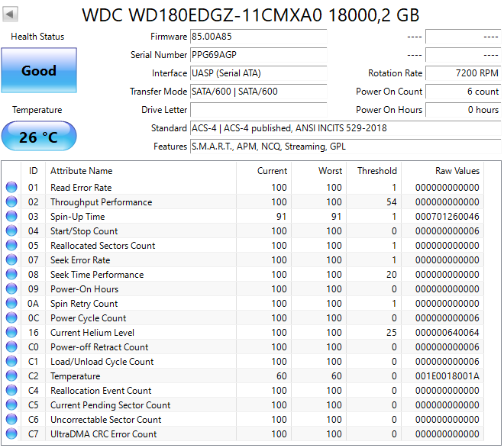
Task: Click status orb for Spin-Up Time
Action: pyautogui.click(x=11, y=216)
